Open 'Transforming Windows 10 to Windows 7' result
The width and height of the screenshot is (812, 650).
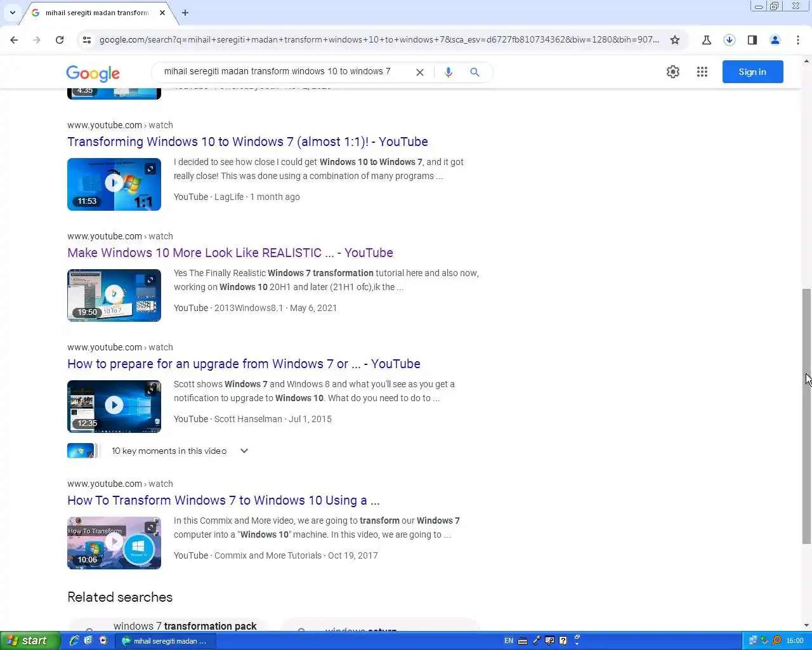tap(247, 142)
